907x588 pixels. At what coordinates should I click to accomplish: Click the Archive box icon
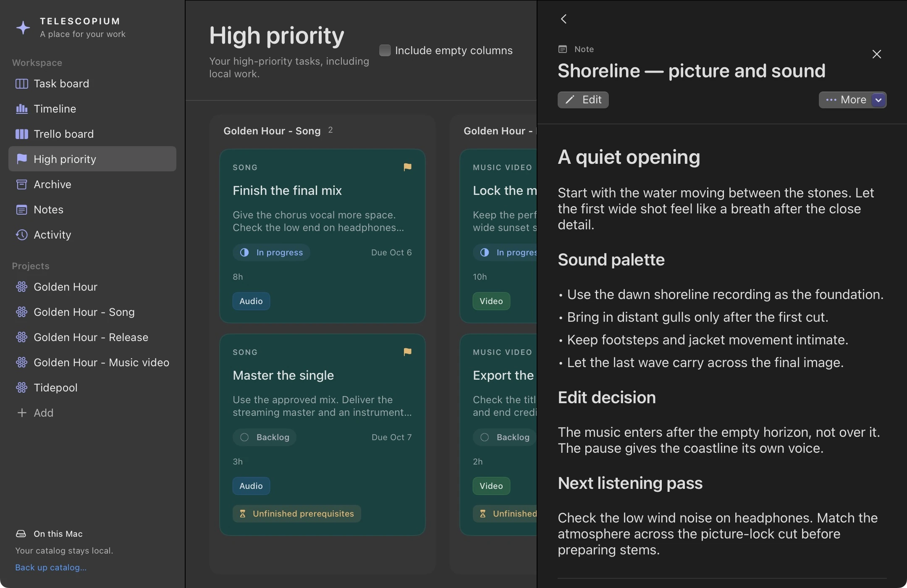pos(21,184)
